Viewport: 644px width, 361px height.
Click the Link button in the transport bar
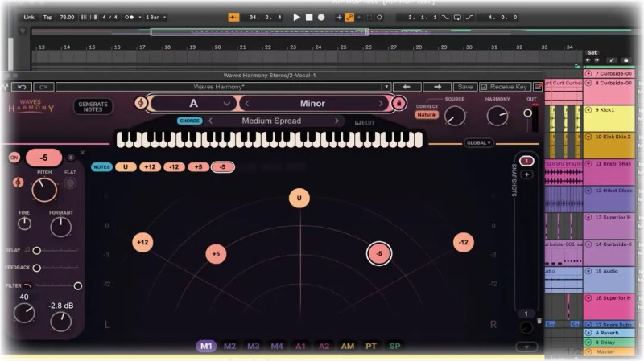29,17
